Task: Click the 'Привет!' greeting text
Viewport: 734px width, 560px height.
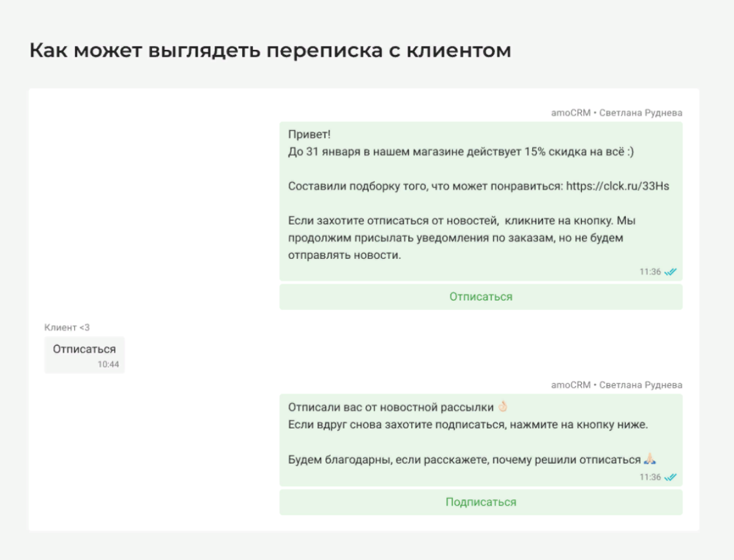Action: 309,135
